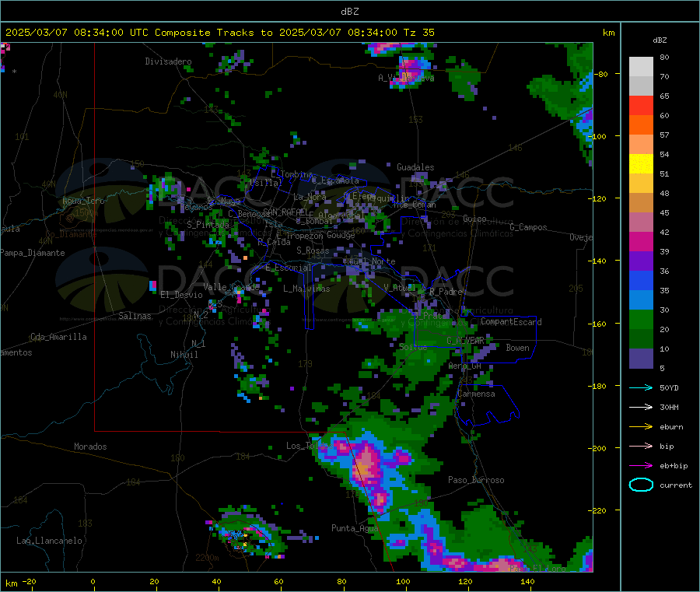Screen dimensions: 700x592
Task: Click the Cda_Amarilla place label
Action: pyautogui.click(x=58, y=337)
